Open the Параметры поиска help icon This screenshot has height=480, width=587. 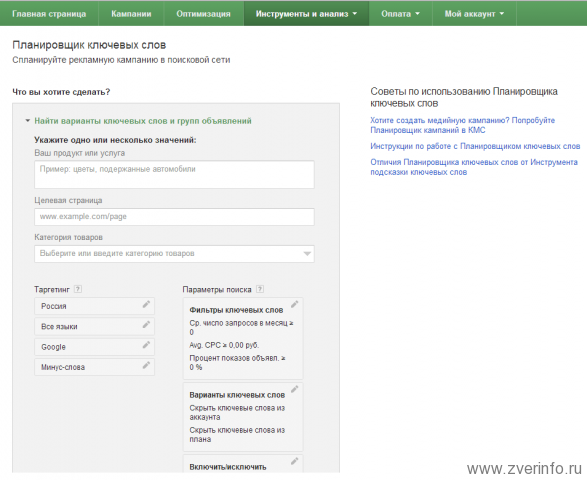pyautogui.click(x=260, y=289)
